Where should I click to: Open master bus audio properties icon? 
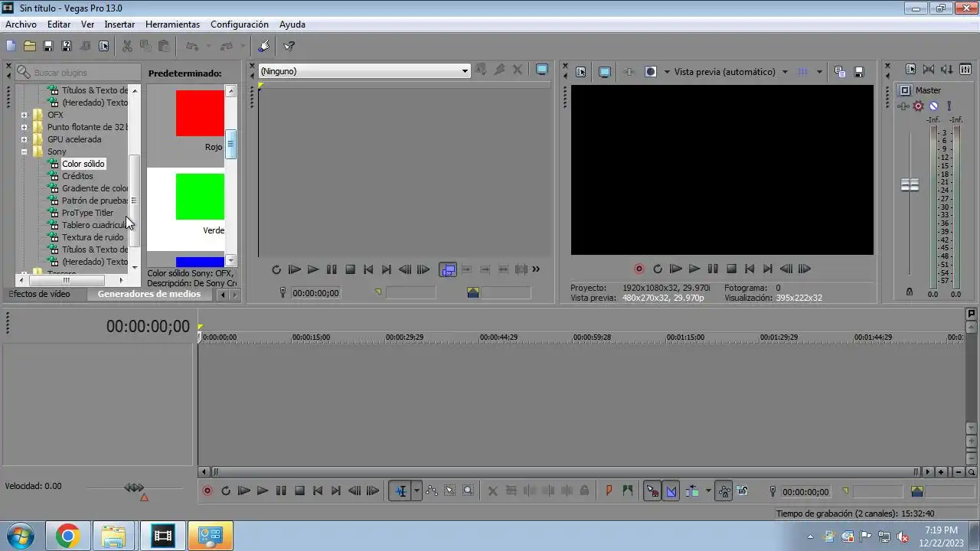coord(911,69)
